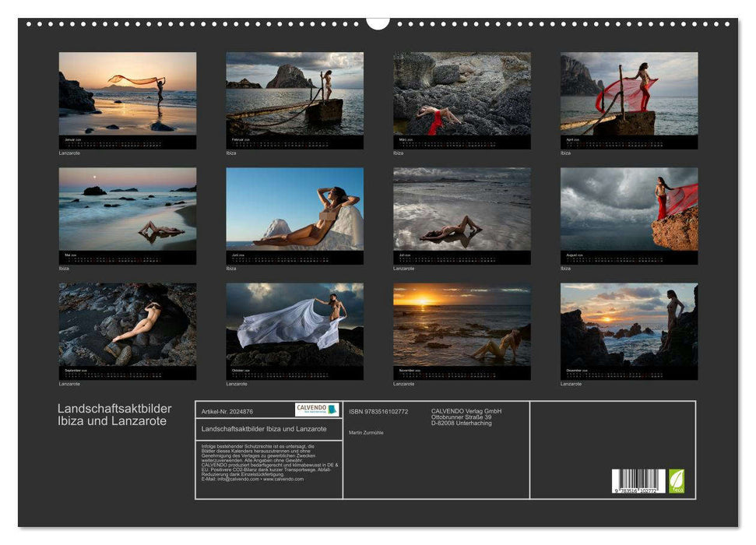Open the www.calvendo.de link
Image resolution: width=756 pixels, height=545 pixels.
coord(284,480)
